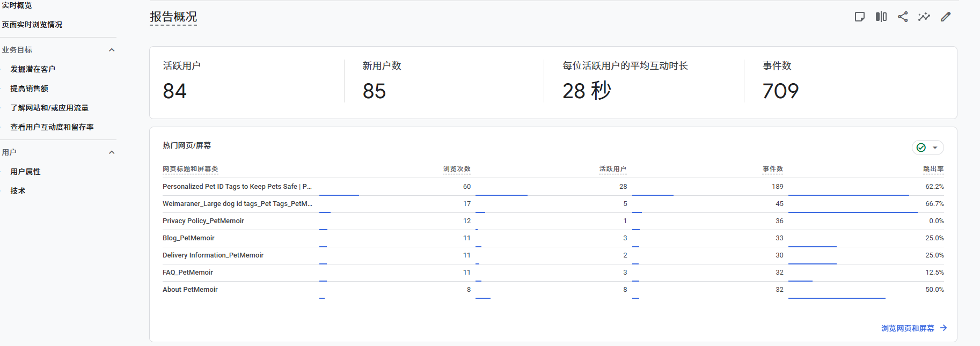The image size is (980, 346).
Task: Select 用户属性 under 用户 section
Action: (x=25, y=172)
